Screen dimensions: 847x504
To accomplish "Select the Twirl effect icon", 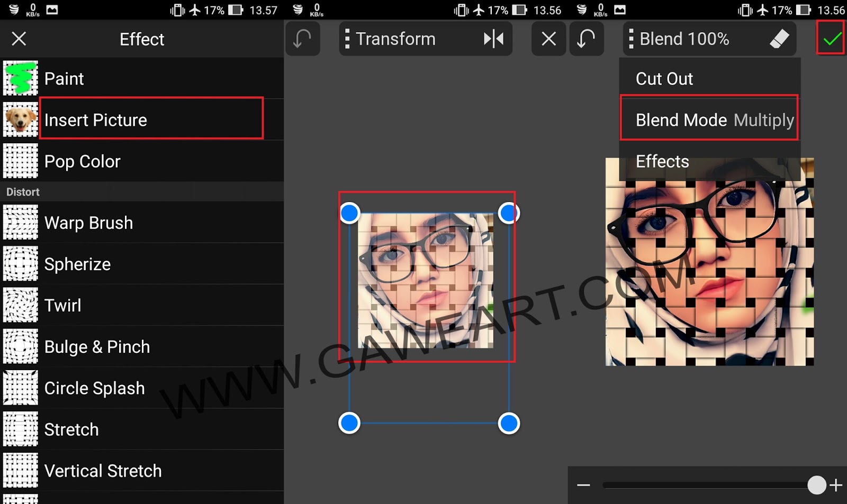I will [x=20, y=305].
